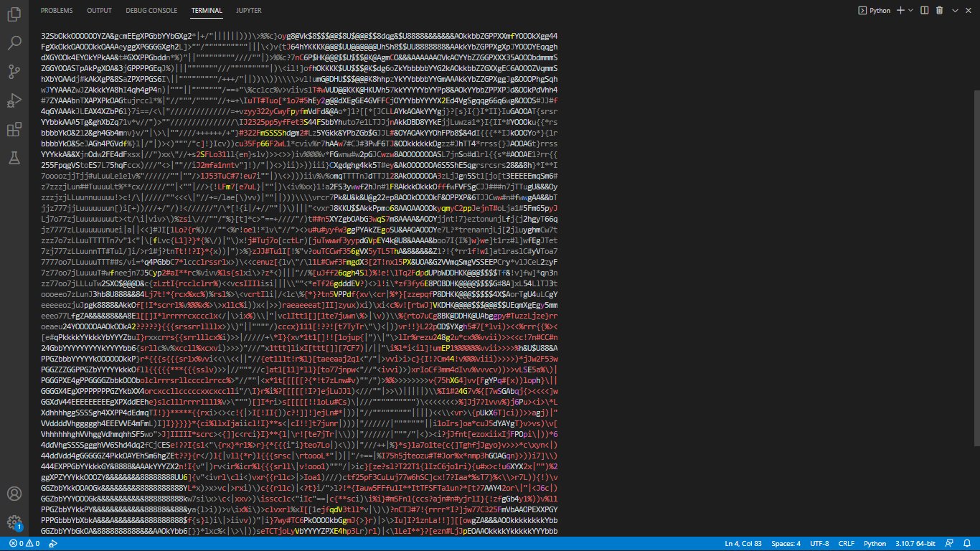
Task: Open the Accounts menu
Action: coord(14,494)
